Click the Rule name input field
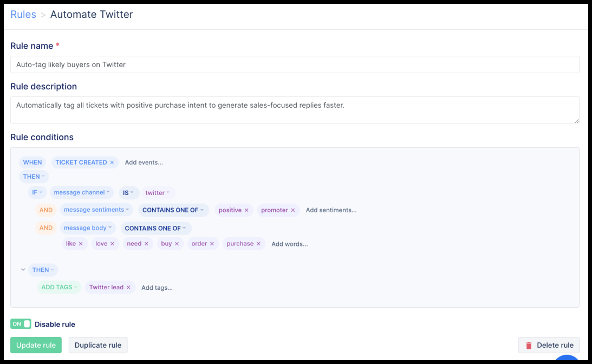The width and height of the screenshot is (592, 364). 295,64
